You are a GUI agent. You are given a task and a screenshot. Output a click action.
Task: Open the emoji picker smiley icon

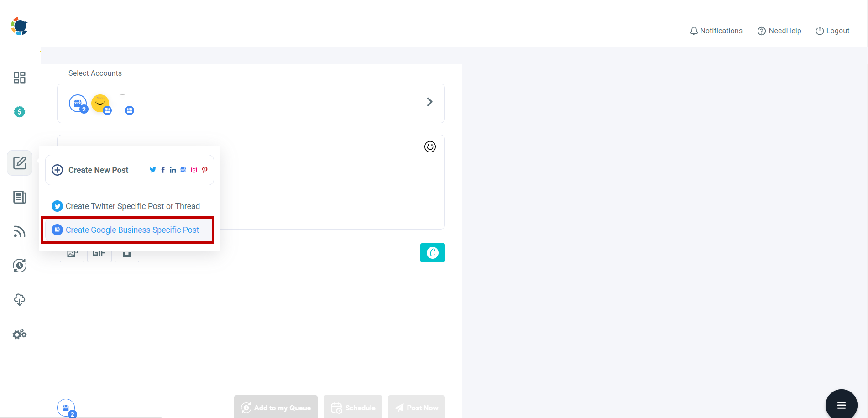(429, 146)
